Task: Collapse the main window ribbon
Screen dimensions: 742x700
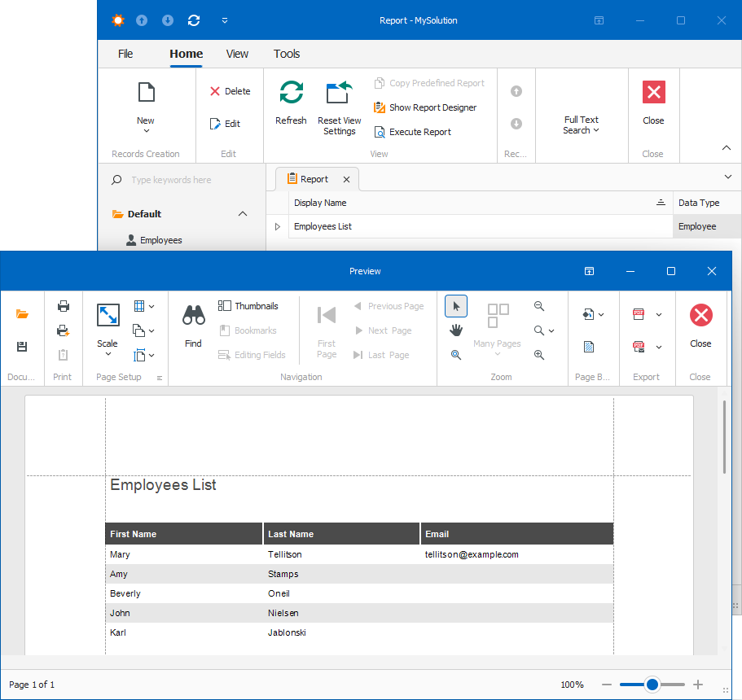Action: pyautogui.click(x=727, y=148)
